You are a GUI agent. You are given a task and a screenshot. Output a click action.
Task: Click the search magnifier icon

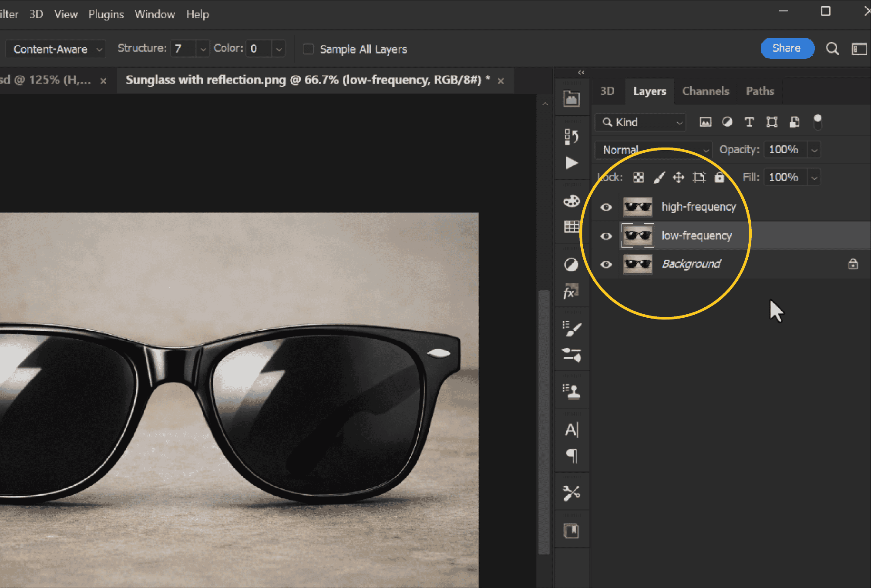[832, 49]
